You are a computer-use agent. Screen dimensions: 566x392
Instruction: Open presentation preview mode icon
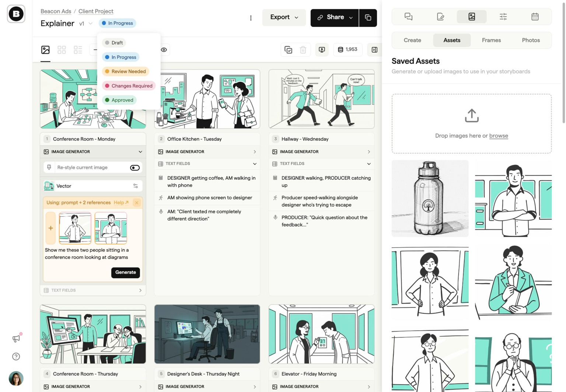pos(322,49)
